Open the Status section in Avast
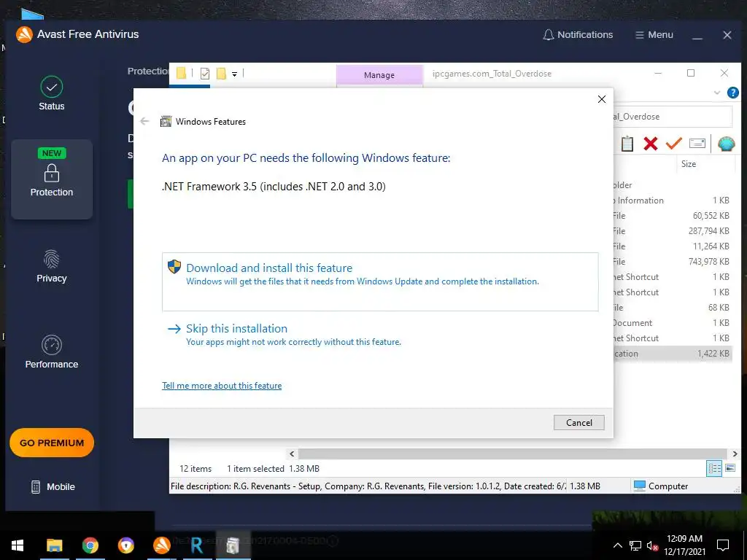The height and width of the screenshot is (560, 747). pyautogui.click(x=52, y=94)
